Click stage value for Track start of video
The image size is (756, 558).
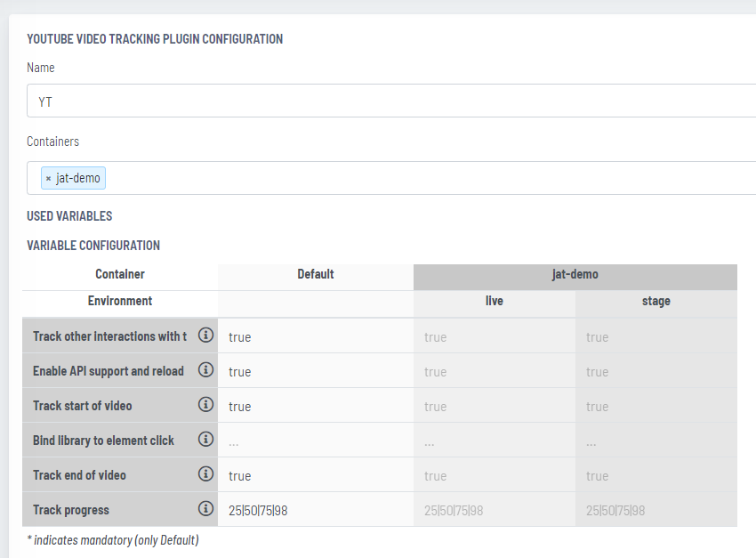[656, 406]
